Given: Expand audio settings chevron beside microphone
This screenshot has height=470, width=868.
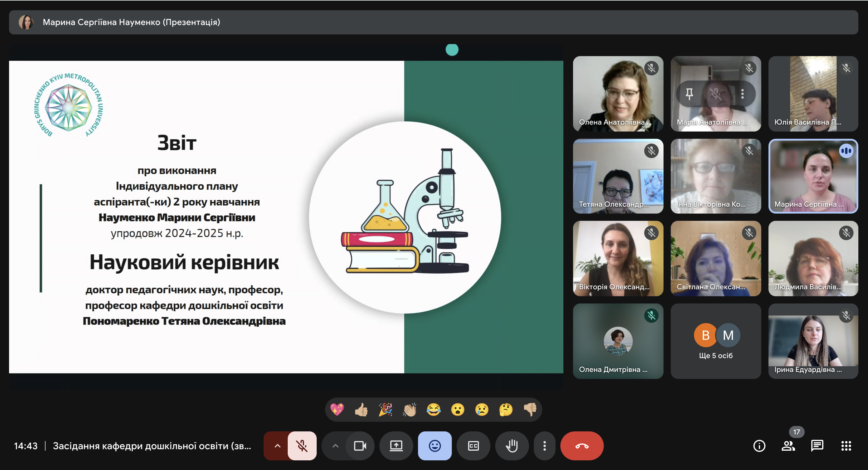Looking at the screenshot, I should 277,446.
